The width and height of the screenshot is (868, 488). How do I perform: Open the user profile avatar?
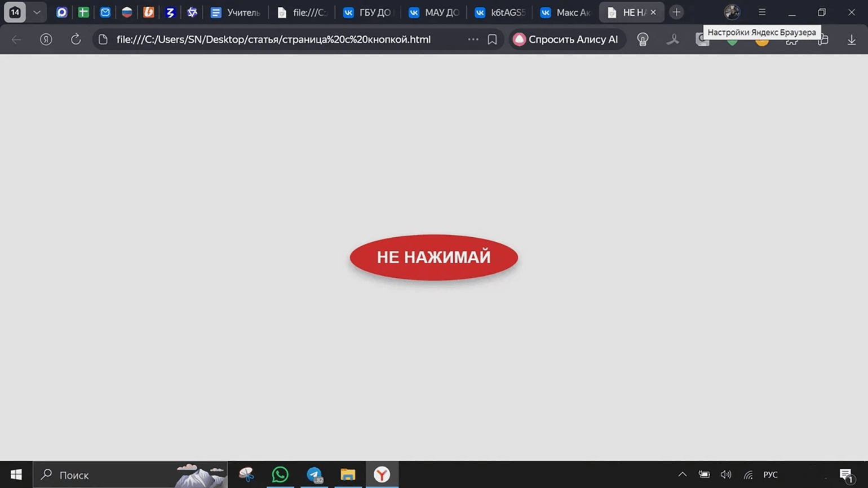[732, 12]
